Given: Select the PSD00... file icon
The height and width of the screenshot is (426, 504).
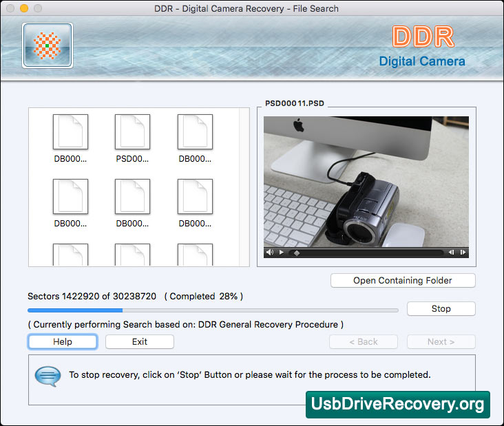Looking at the screenshot, I should tap(132, 131).
